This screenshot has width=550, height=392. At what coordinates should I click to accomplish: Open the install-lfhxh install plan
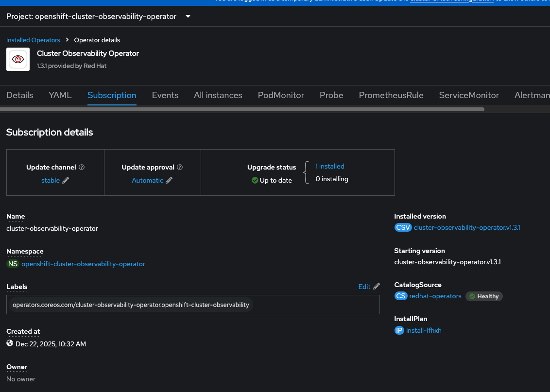(424, 330)
